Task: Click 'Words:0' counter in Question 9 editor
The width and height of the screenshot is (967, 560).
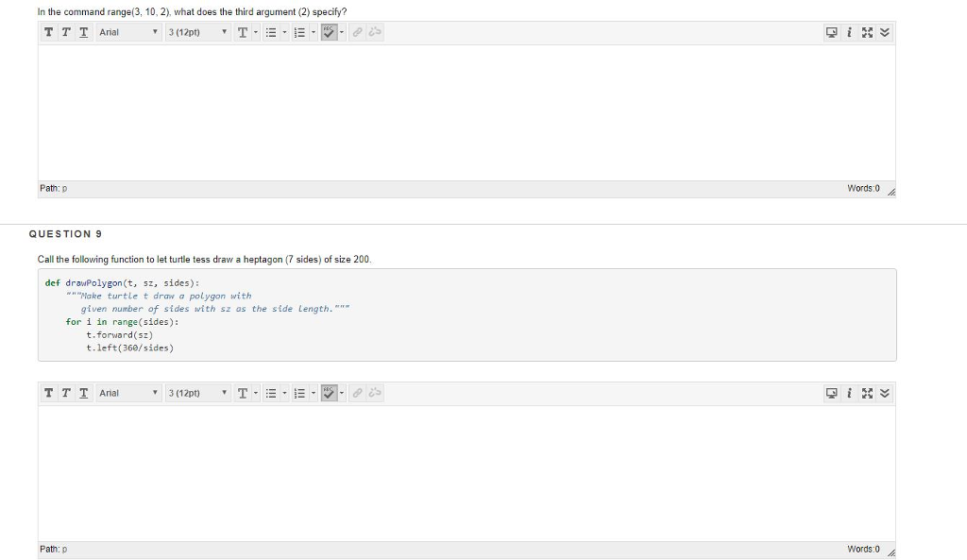Action: click(863, 549)
